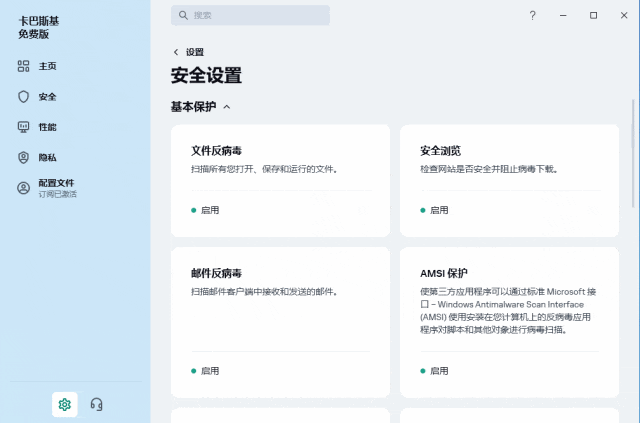Click 扫描所有您打开、保存和运行的文件 description
The width and height of the screenshot is (640, 423).
(x=265, y=169)
